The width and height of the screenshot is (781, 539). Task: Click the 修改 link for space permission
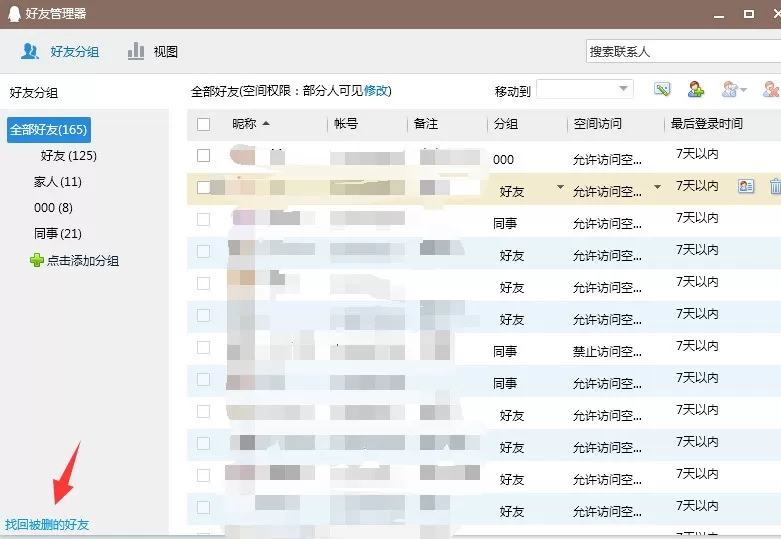tap(376, 91)
